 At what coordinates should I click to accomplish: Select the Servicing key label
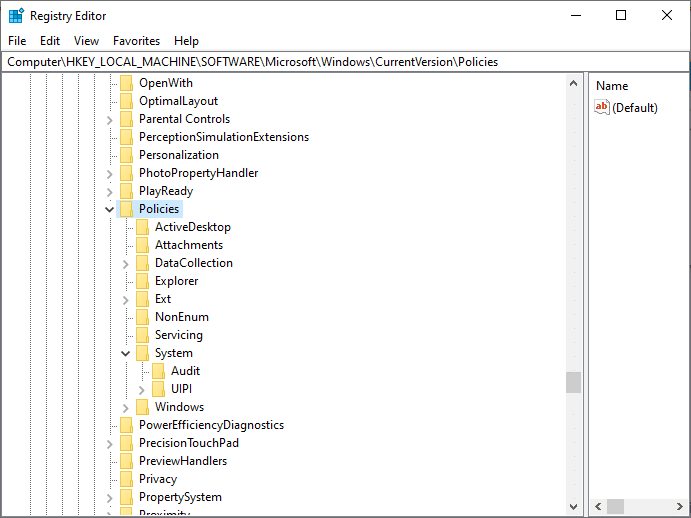click(178, 335)
